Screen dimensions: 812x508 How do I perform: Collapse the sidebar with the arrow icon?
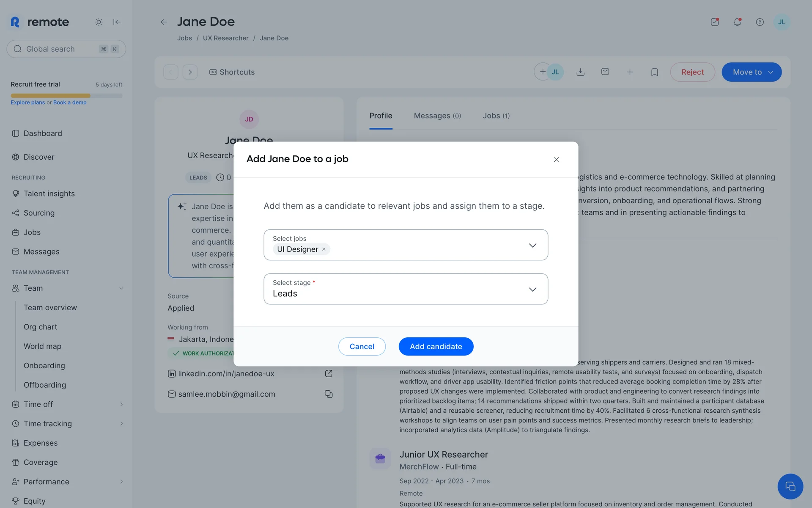[117, 22]
